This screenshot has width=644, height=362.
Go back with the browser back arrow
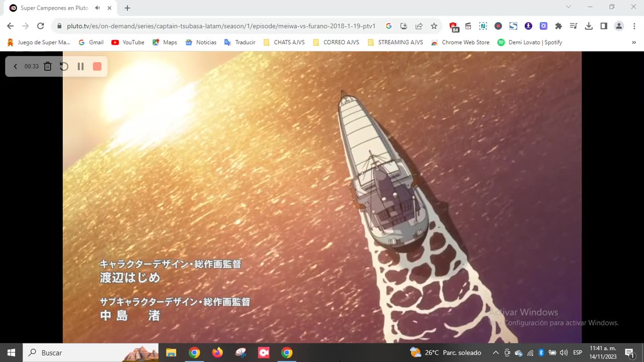coord(10,26)
